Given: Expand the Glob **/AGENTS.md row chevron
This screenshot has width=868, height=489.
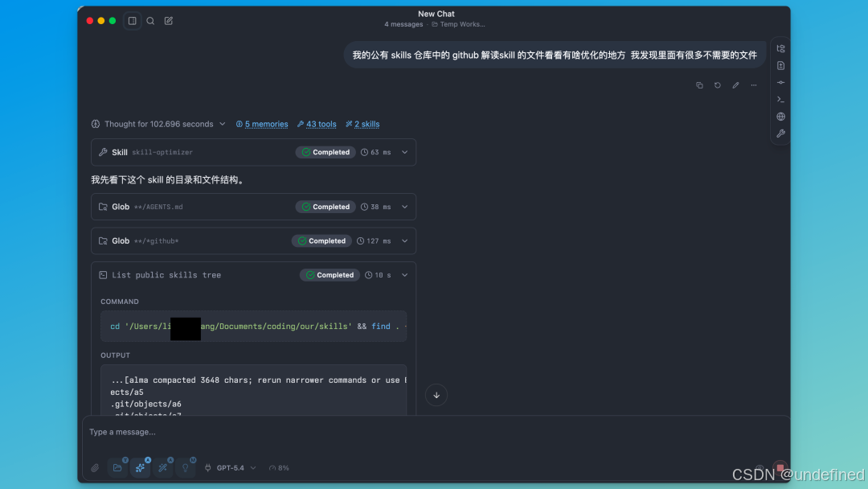Looking at the screenshot, I should 404,208.
